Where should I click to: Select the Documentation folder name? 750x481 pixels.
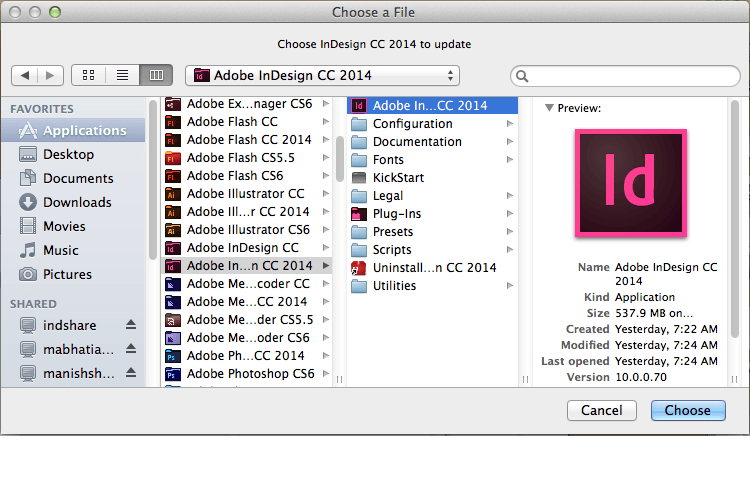[x=417, y=142]
